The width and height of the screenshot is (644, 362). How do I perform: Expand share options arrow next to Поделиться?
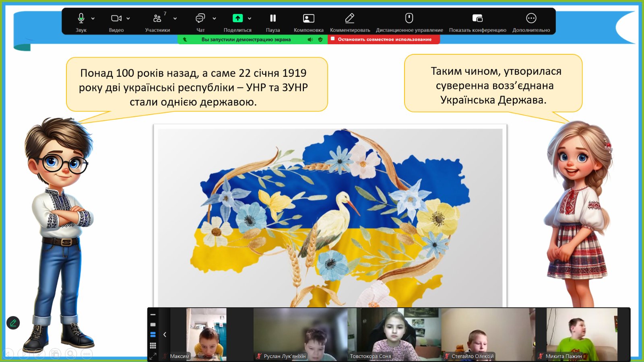pyautogui.click(x=250, y=19)
